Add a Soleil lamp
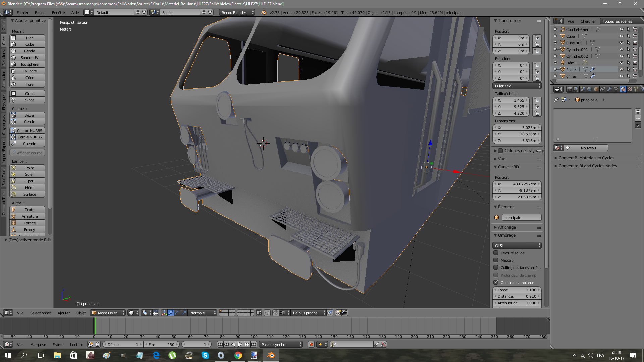Image resolution: width=644 pixels, height=362 pixels. 28,174
